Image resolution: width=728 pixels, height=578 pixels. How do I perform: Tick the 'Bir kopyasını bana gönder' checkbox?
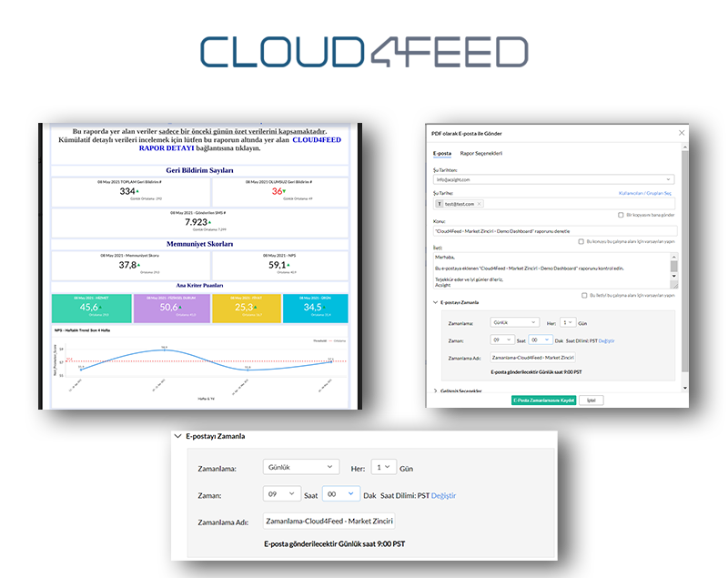[x=621, y=215]
